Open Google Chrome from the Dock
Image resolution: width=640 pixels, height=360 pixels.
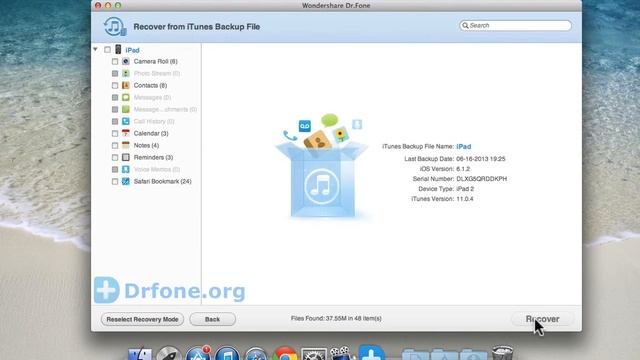tap(285, 354)
